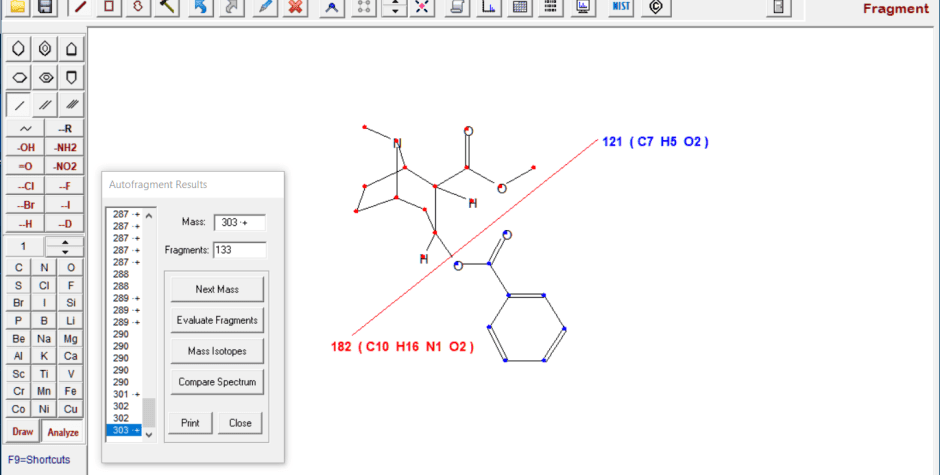Click the scroll document toolbar icon
The width and height of the screenshot is (940, 475).
pos(457,7)
